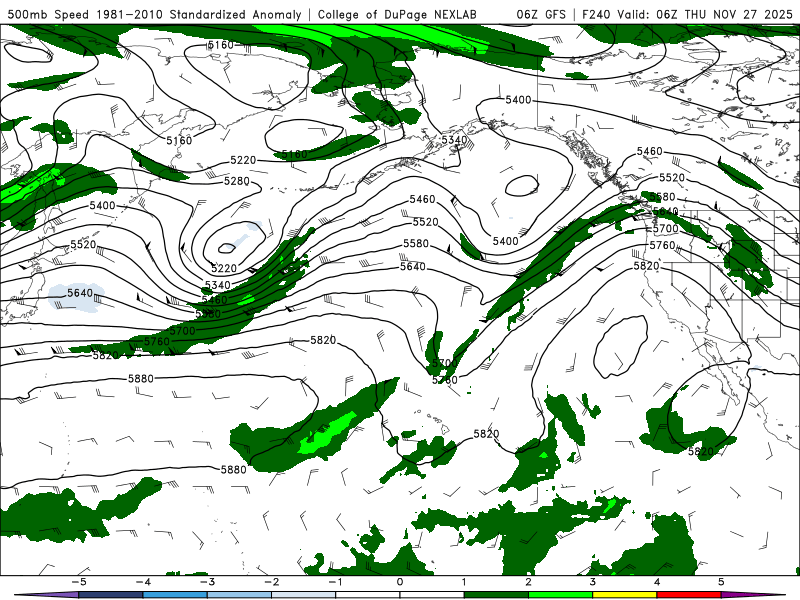The width and height of the screenshot is (800, 600).
Task: Click the purple arrow left of -5 swatch
Action: (x=46, y=595)
